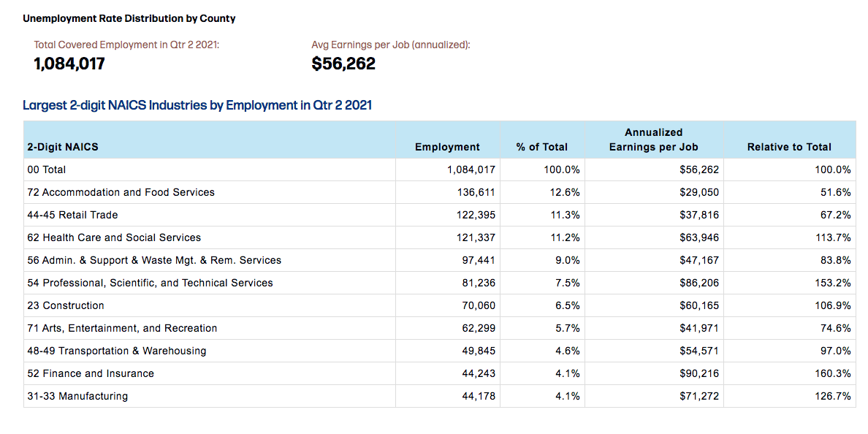Click the Transportation & Warehousing row
This screenshot has width=868, height=434.
tap(440, 351)
